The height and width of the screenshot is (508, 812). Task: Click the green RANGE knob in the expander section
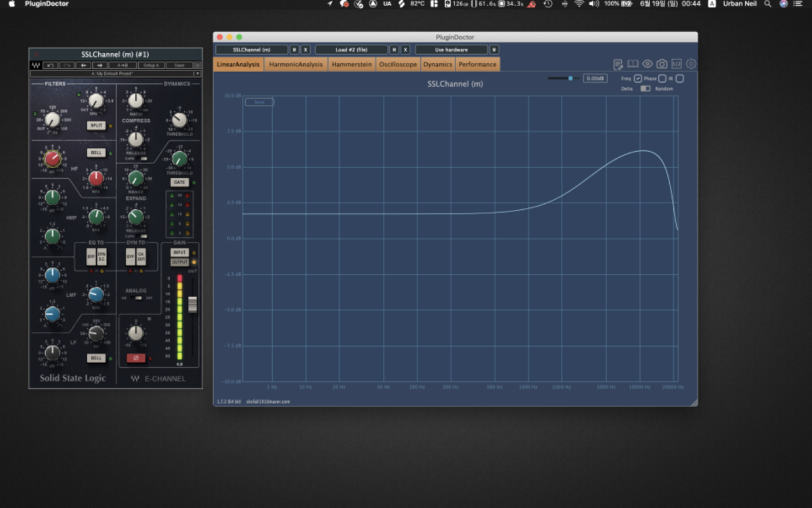click(136, 178)
